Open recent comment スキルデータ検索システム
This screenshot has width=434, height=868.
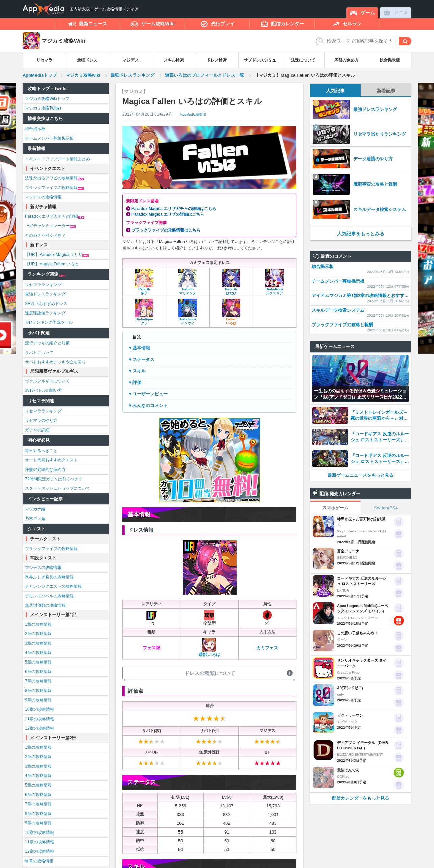coord(338,310)
